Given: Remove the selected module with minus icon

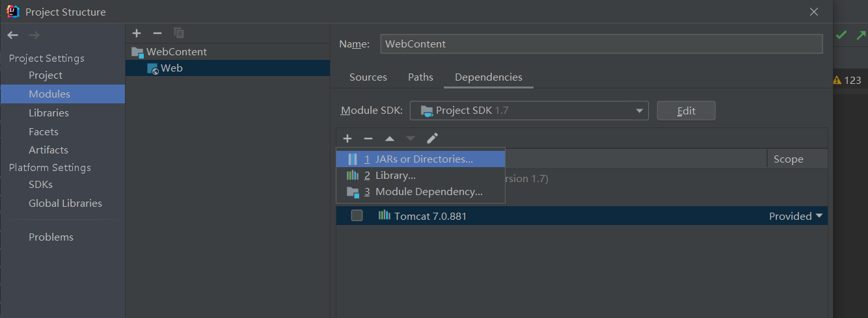Looking at the screenshot, I should pos(157,33).
